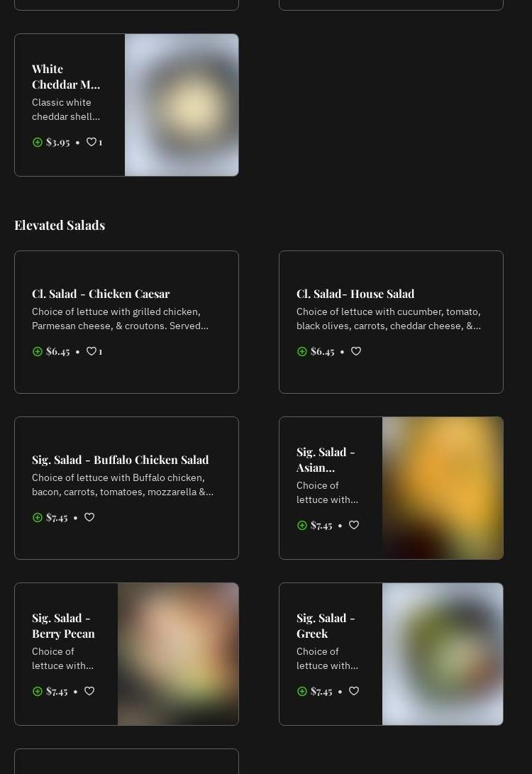Add House Salad using plus icon

[302, 351]
